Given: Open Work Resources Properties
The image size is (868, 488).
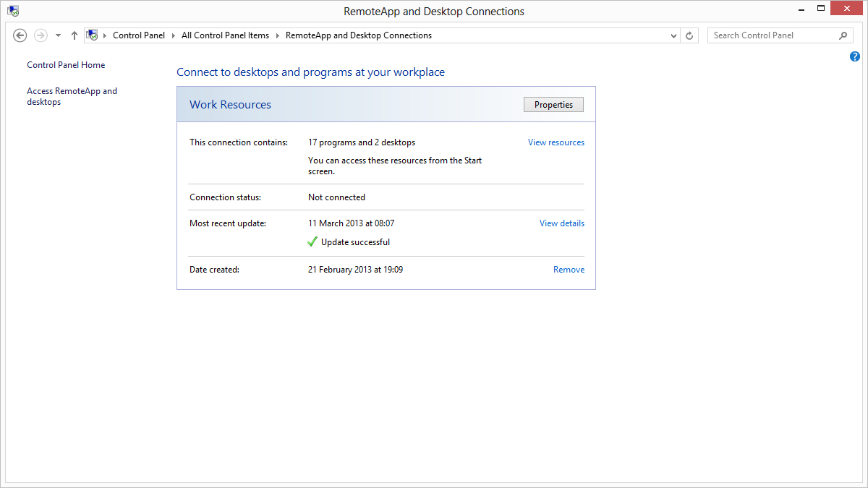Looking at the screenshot, I should pos(553,105).
